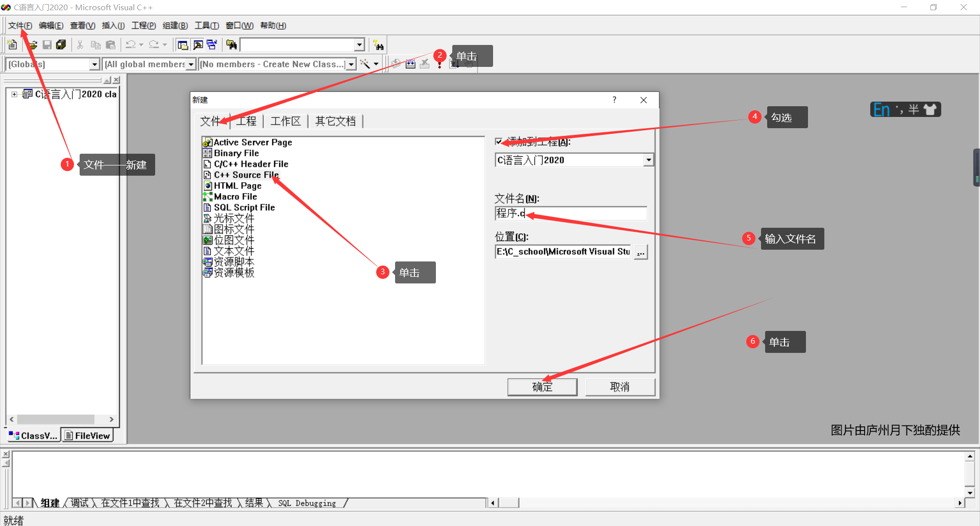Click the New Text File toolbar icon

[13, 45]
